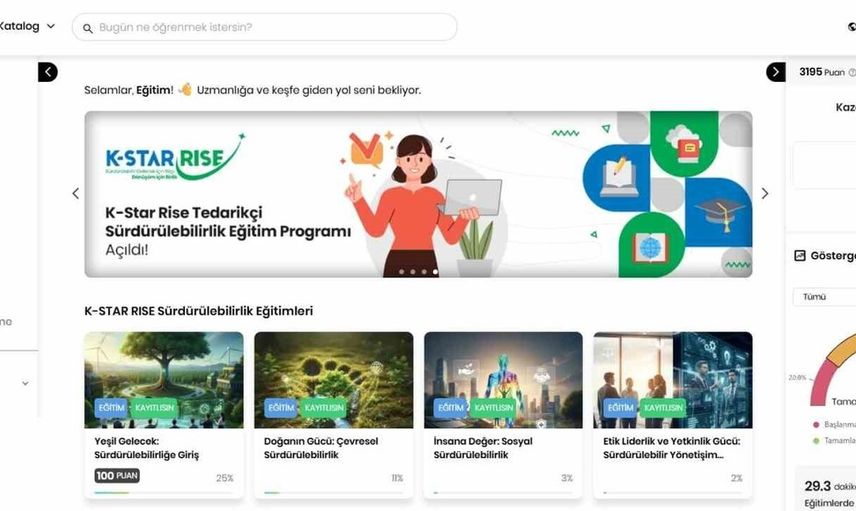The width and height of the screenshot is (856, 511).
Task: Click the magnifier search icon
Action: click(x=88, y=28)
